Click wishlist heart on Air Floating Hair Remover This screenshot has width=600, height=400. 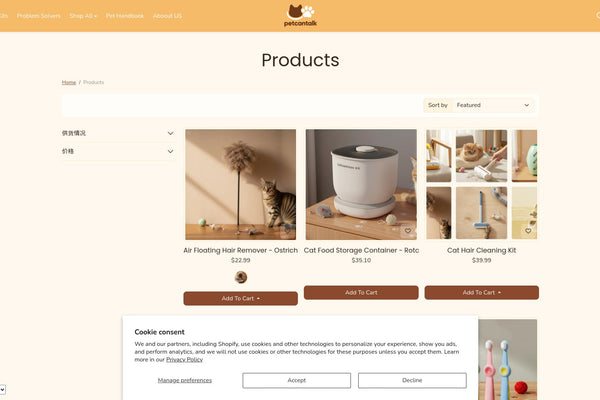(x=287, y=230)
